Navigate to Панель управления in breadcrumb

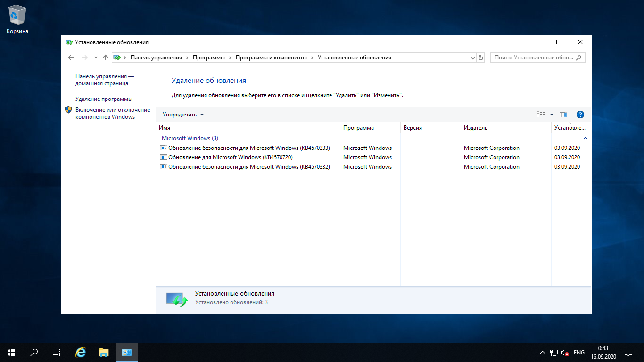tap(156, 58)
